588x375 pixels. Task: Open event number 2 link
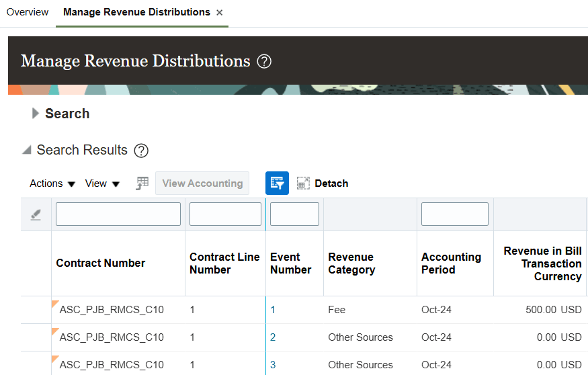click(273, 337)
